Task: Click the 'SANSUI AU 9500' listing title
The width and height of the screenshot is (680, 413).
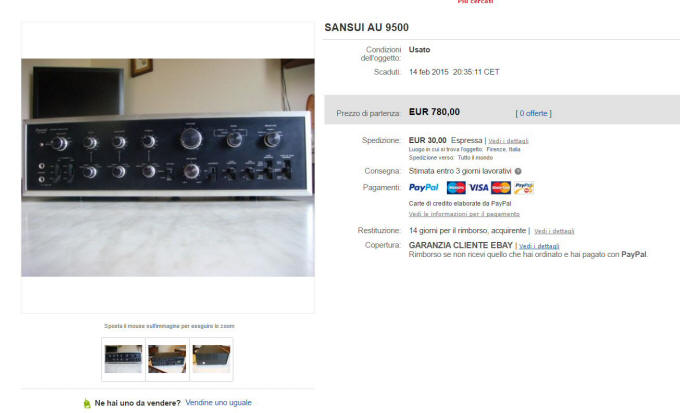Action: pos(366,27)
